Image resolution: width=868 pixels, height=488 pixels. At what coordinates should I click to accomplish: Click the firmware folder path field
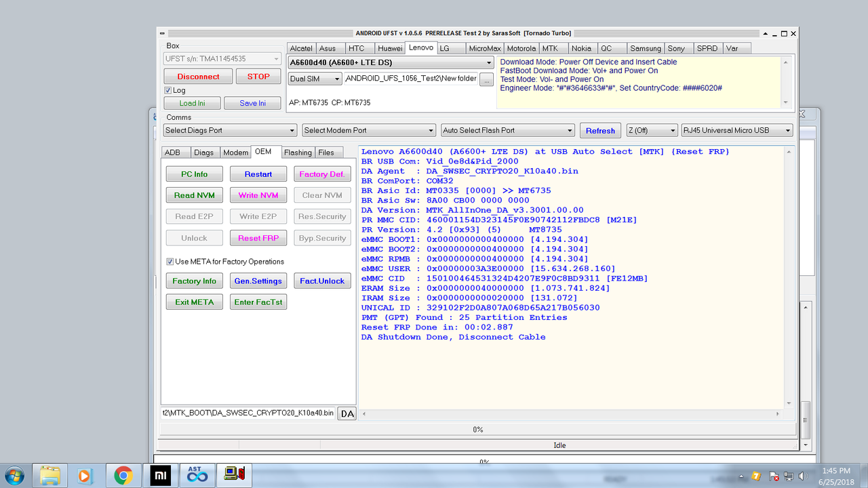coord(411,79)
